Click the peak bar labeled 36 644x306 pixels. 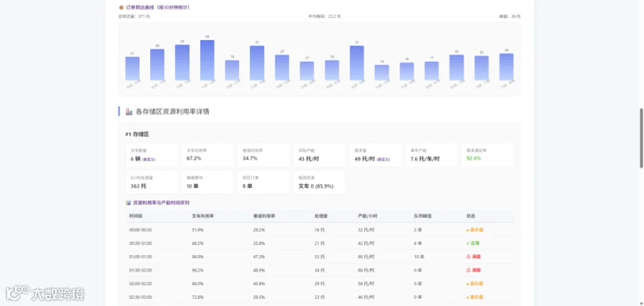click(x=208, y=60)
